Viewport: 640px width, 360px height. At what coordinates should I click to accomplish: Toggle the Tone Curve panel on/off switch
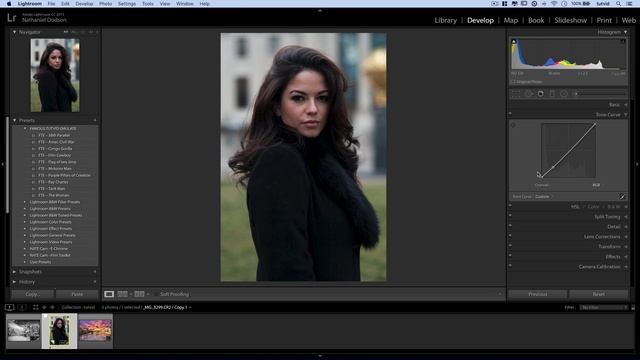point(510,113)
